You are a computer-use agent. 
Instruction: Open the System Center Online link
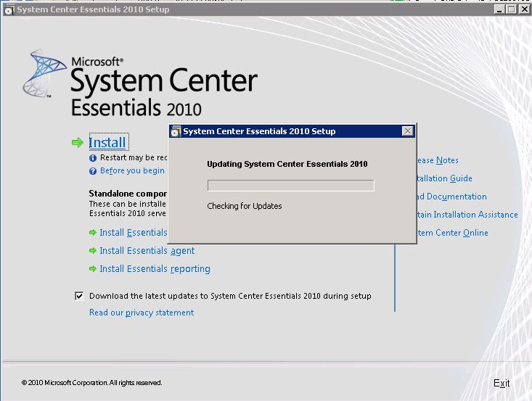pos(453,233)
